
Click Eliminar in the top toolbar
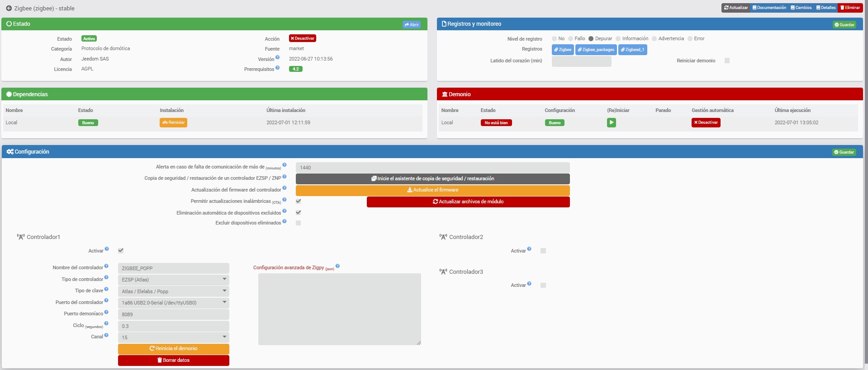(850, 8)
